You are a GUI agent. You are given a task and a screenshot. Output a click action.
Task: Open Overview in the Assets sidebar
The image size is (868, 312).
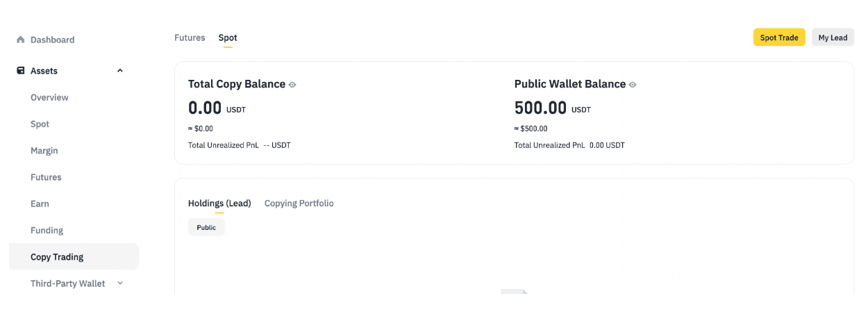coord(49,98)
